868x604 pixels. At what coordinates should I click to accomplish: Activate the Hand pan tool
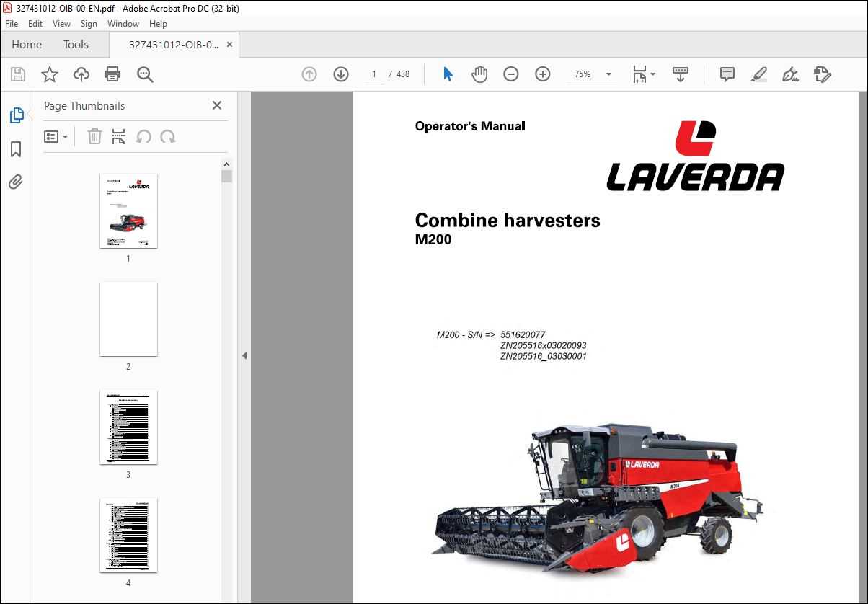[x=479, y=74]
